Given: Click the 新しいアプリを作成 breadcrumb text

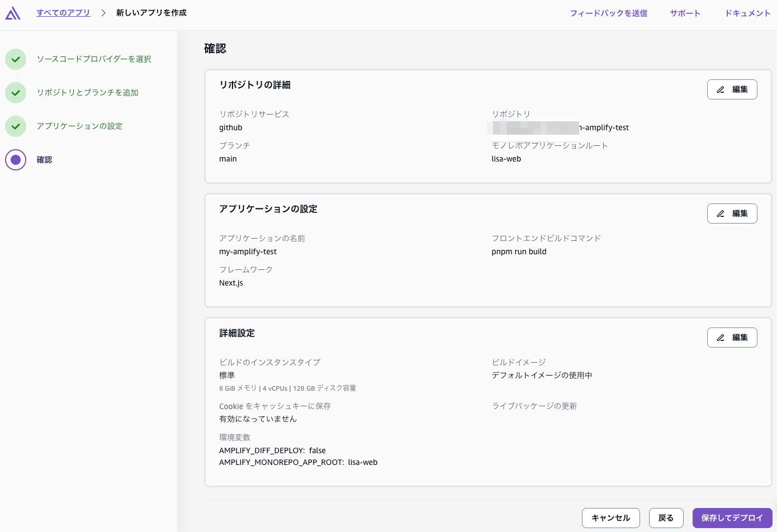Looking at the screenshot, I should [x=151, y=12].
